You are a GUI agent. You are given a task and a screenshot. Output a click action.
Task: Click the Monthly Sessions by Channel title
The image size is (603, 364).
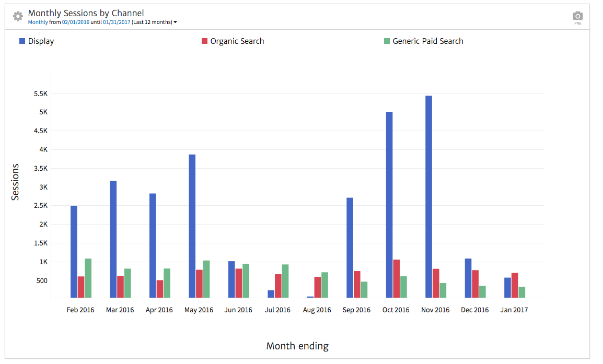[x=86, y=13]
